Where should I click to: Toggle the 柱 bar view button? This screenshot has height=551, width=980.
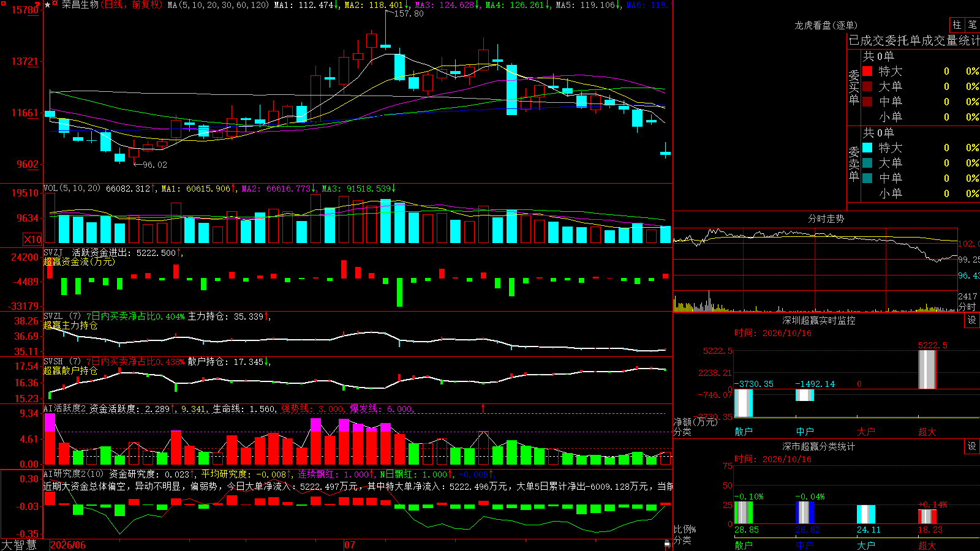point(957,25)
